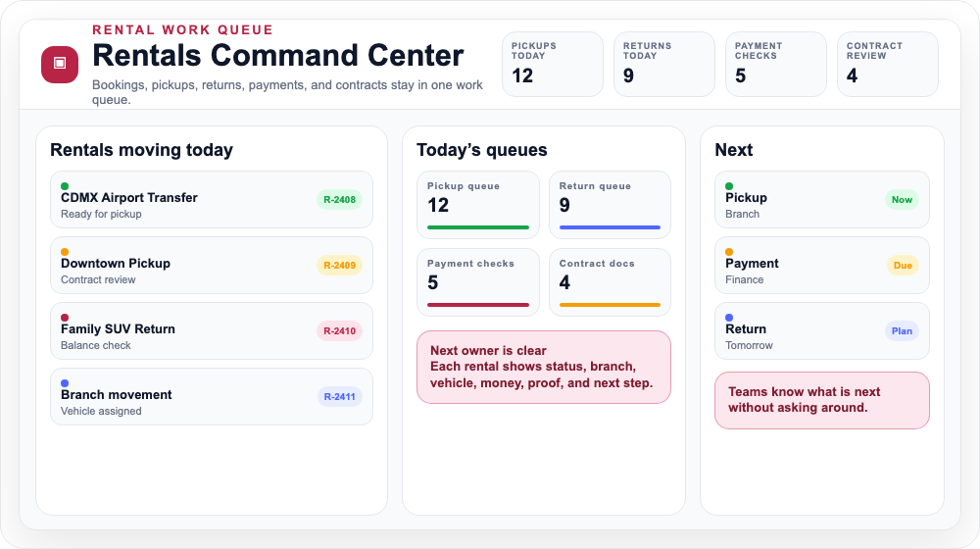Click red status dot on Family SUV Return
Viewport: 980px width, 549px height.
pos(65,317)
